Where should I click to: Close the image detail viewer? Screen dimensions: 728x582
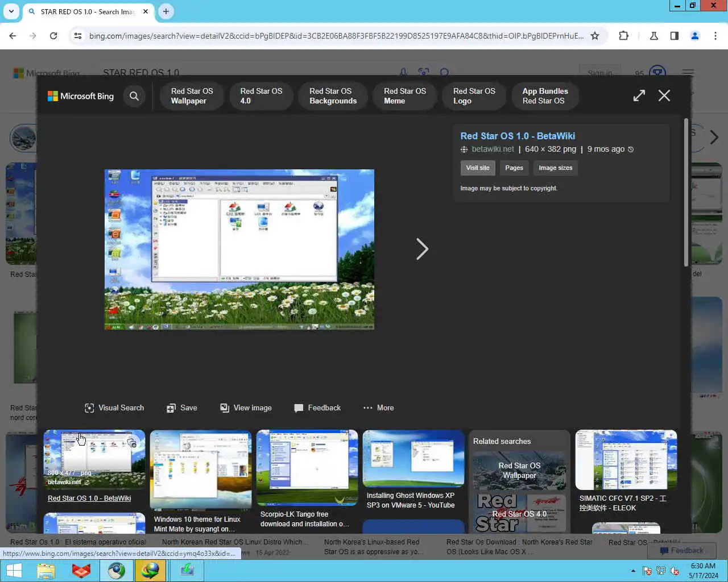(664, 95)
